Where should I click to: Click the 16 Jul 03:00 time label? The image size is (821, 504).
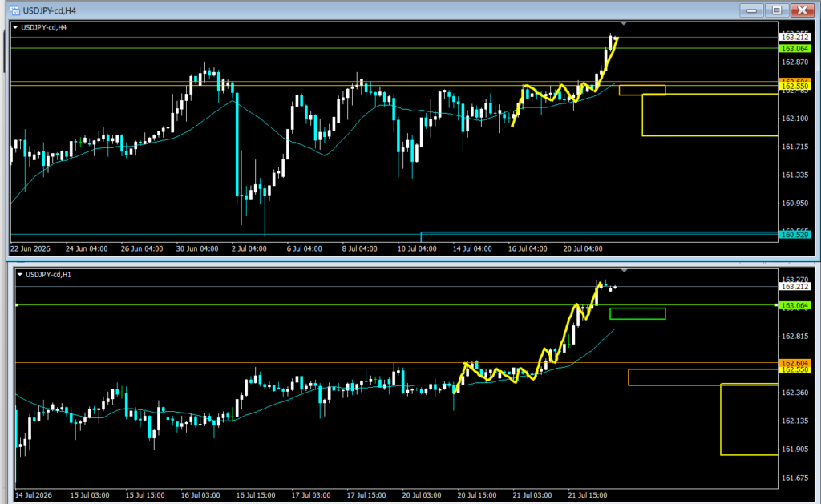click(x=200, y=495)
